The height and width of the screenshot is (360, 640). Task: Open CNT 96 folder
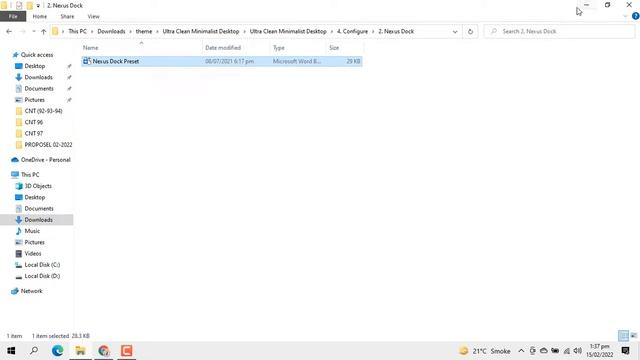pyautogui.click(x=33, y=122)
